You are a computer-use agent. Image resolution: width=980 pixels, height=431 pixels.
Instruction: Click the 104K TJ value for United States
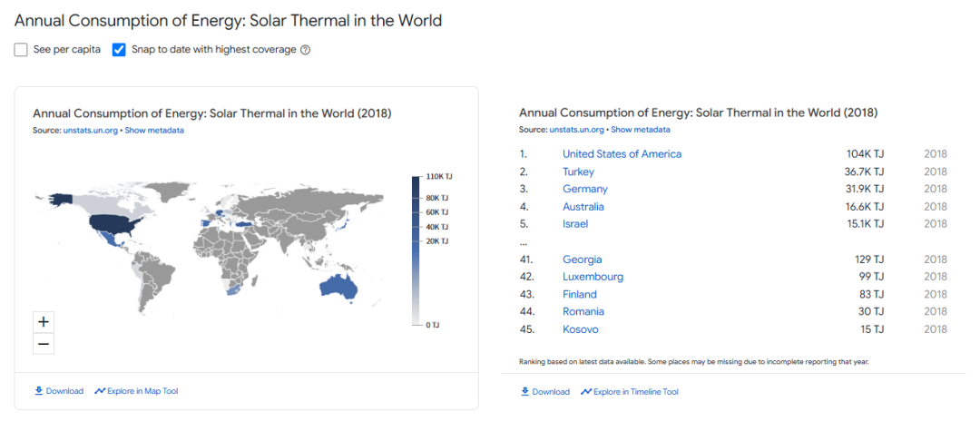pos(865,153)
